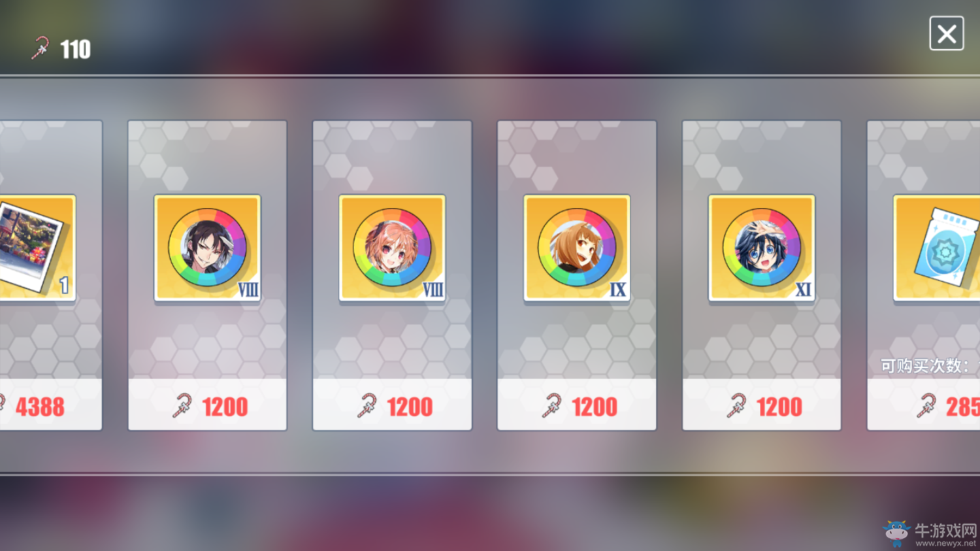Tap the partially visible 285 price
Image resolution: width=980 pixels, height=551 pixels.
coord(962,407)
